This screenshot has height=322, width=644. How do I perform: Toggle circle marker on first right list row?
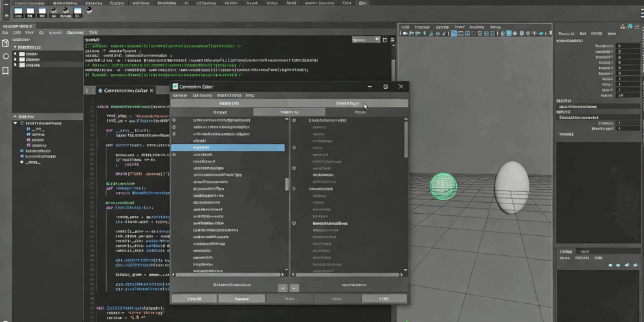click(x=294, y=120)
